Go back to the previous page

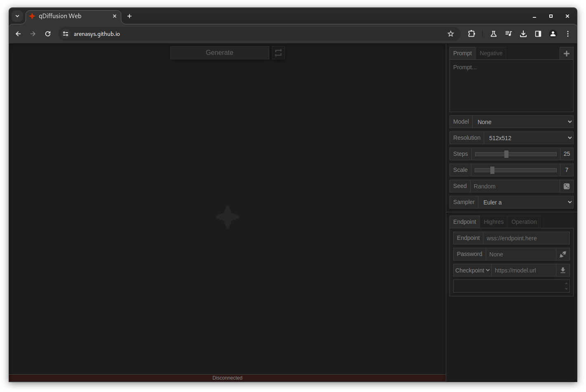[x=18, y=34]
